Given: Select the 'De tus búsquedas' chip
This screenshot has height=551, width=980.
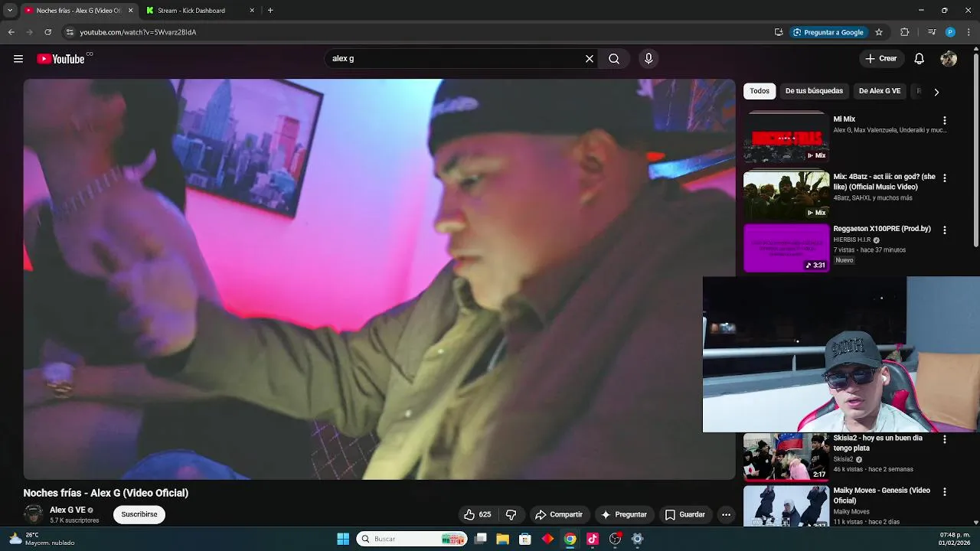Looking at the screenshot, I should [814, 91].
